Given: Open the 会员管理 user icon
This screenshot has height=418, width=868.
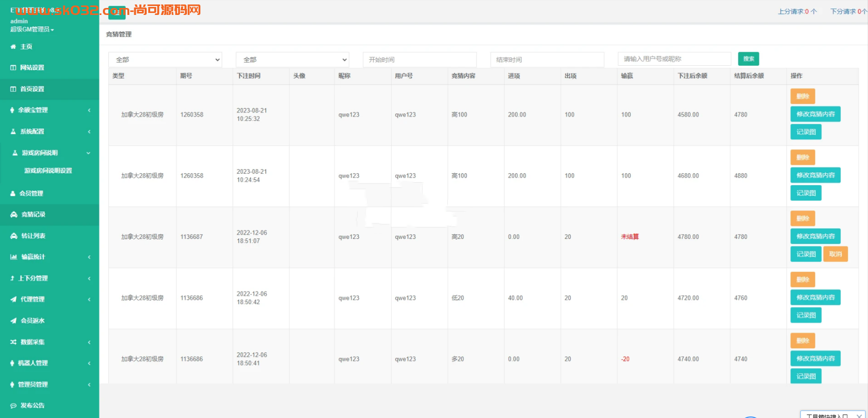Looking at the screenshot, I should (13, 194).
